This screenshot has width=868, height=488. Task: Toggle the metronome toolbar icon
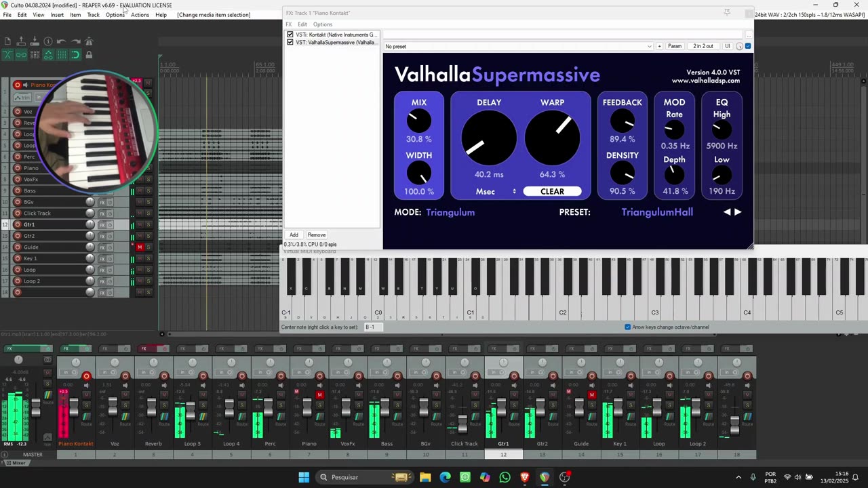tap(89, 41)
